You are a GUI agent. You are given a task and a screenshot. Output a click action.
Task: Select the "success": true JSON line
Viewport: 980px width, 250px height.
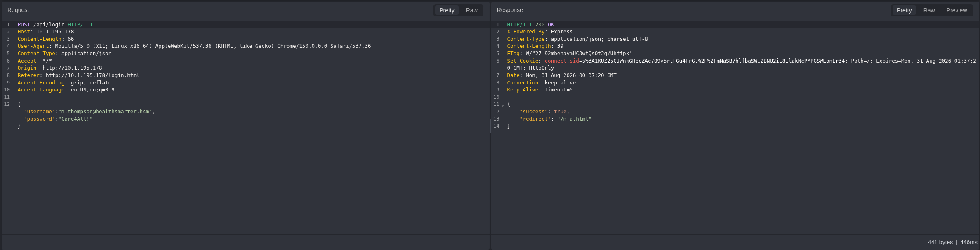pyautogui.click(x=544, y=112)
